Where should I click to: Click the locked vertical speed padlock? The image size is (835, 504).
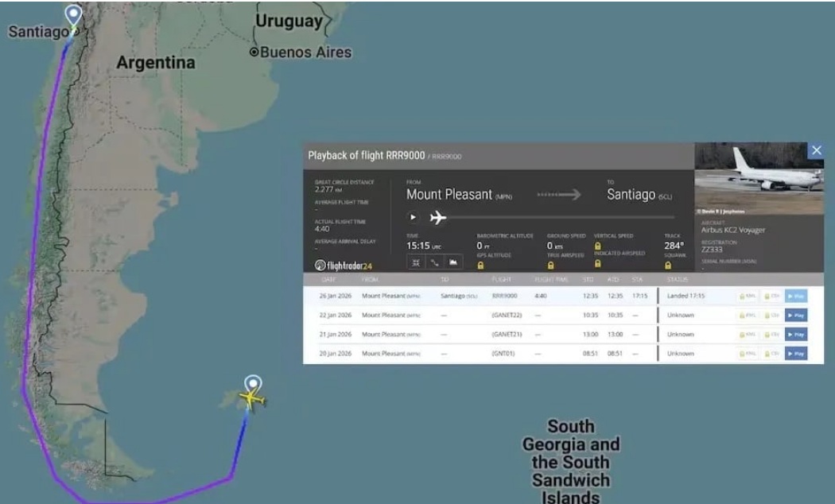pyautogui.click(x=596, y=245)
